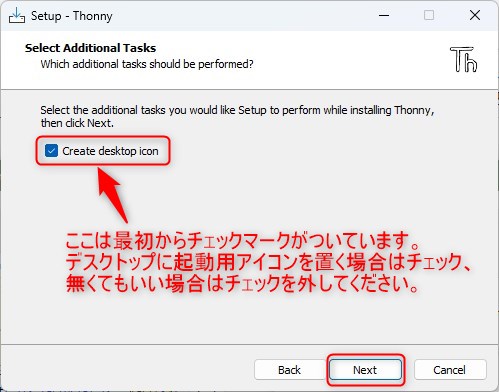Cancel the Thonny setup
The width and height of the screenshot is (499, 392).
tap(450, 370)
